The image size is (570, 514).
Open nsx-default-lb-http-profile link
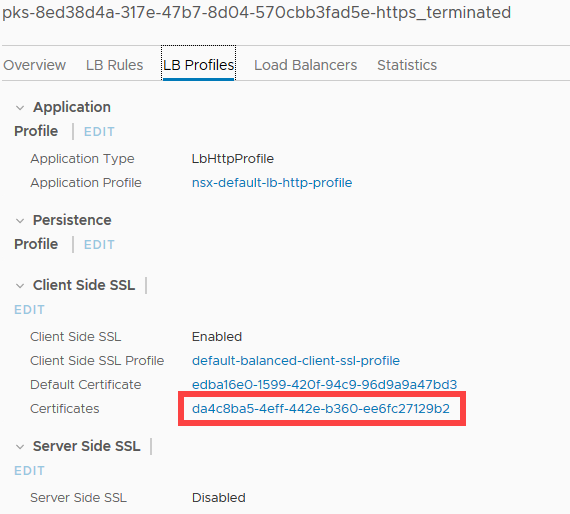tap(272, 182)
